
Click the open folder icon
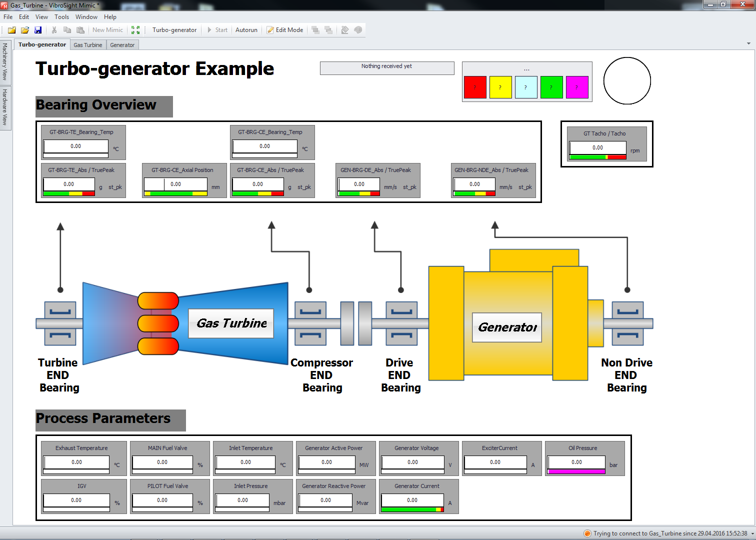coord(24,30)
